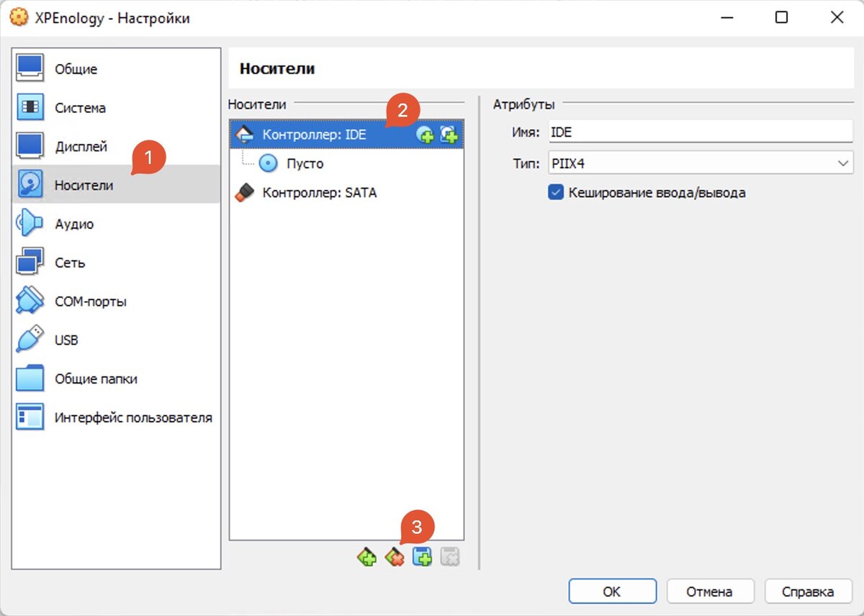Select the Контроллер: IDE row
This screenshot has width=864, height=616.
pos(346,134)
